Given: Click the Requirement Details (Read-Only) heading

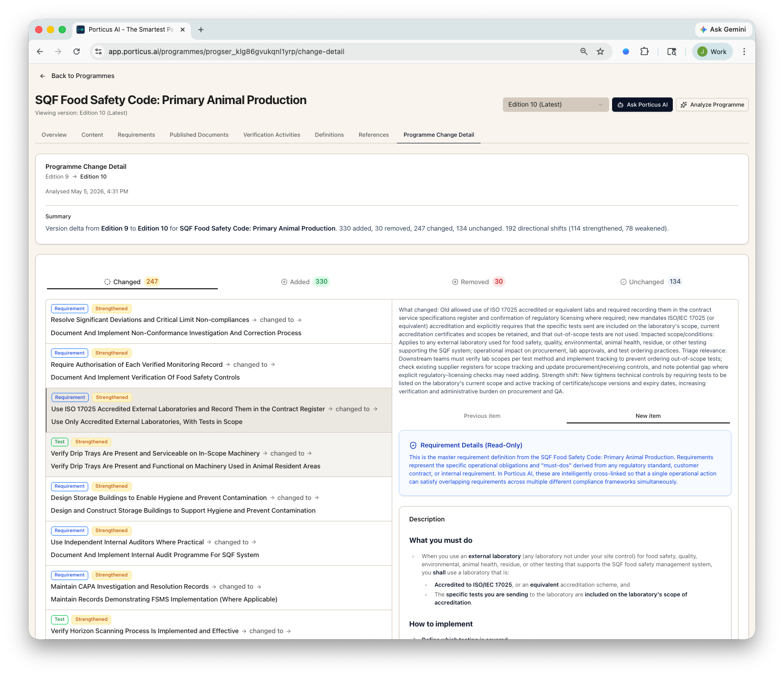Looking at the screenshot, I should (x=471, y=445).
